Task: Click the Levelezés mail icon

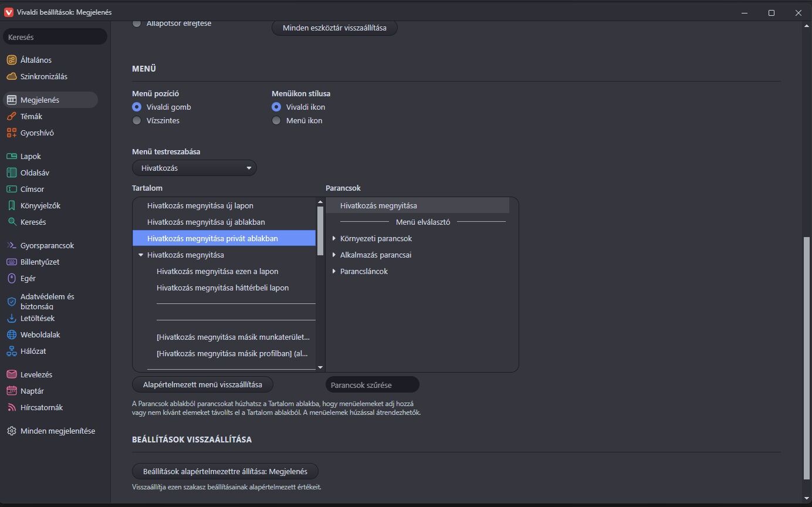Action: pyautogui.click(x=11, y=374)
